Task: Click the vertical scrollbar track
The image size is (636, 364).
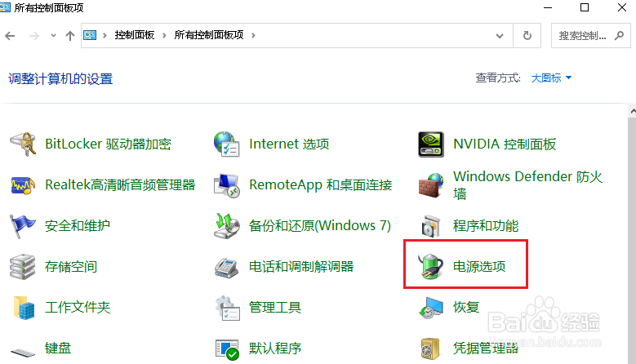Action: (632, 241)
